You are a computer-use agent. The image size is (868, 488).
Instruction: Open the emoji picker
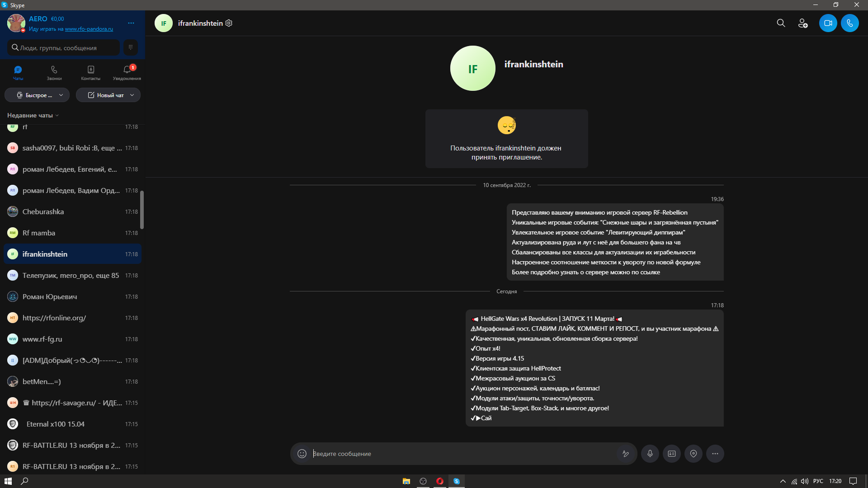(x=302, y=454)
